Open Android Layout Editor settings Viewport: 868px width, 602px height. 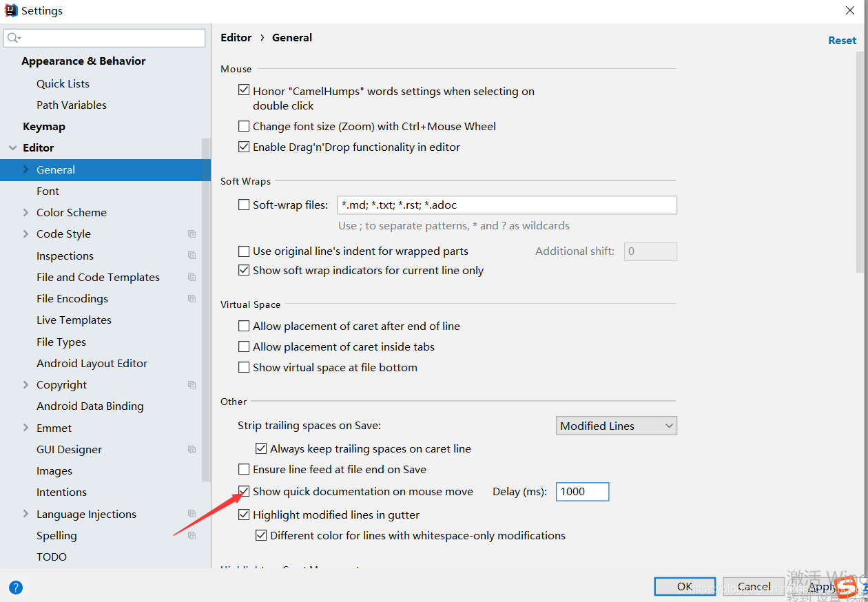92,363
